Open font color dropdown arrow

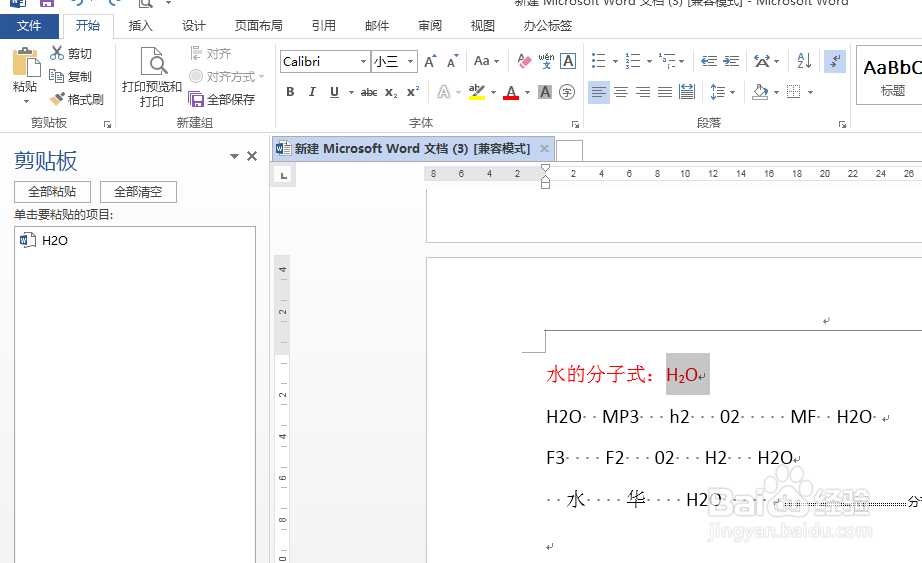pyautogui.click(x=527, y=92)
